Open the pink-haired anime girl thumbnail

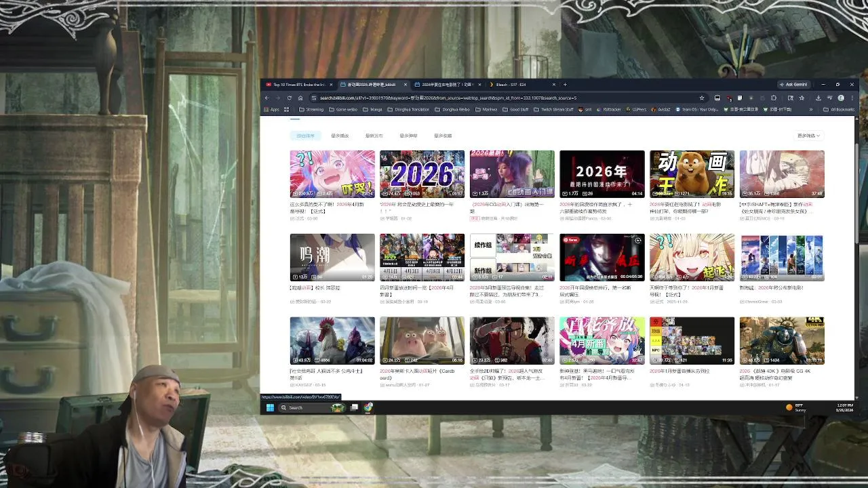(332, 174)
